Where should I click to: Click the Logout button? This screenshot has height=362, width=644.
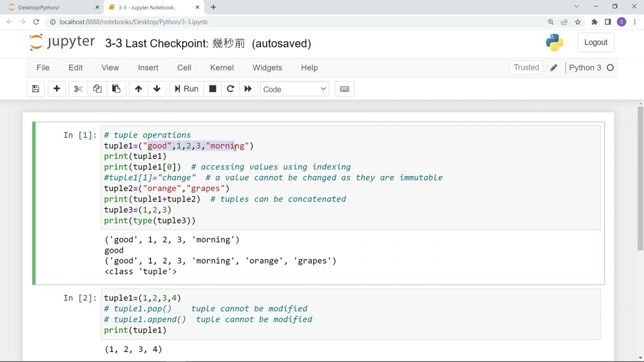tap(596, 42)
